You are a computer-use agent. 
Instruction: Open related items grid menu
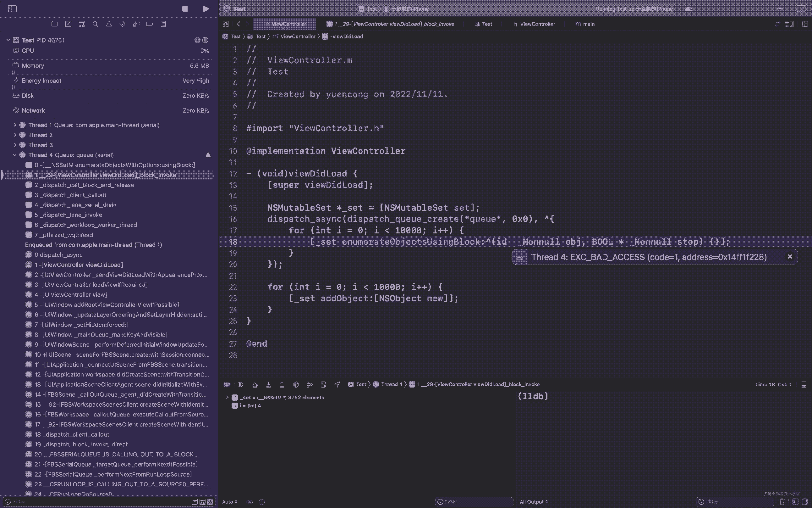[x=226, y=24]
